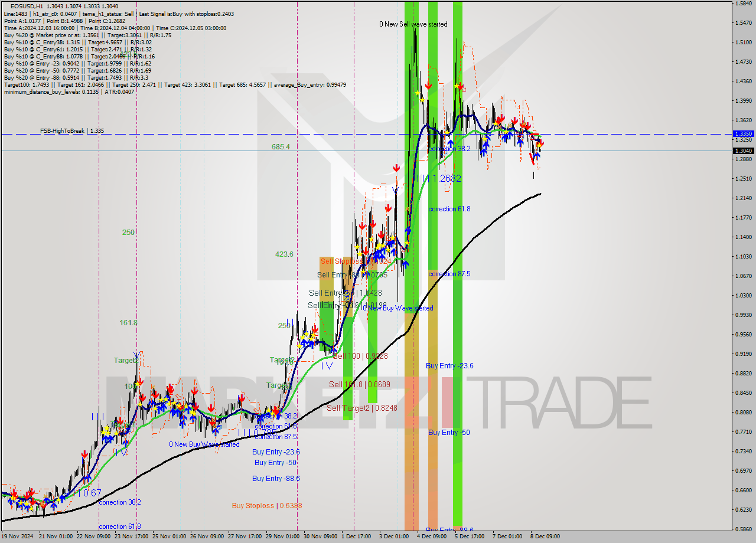
Task: Click the 'Target100: 1.7493' summary line
Action: [175, 84]
